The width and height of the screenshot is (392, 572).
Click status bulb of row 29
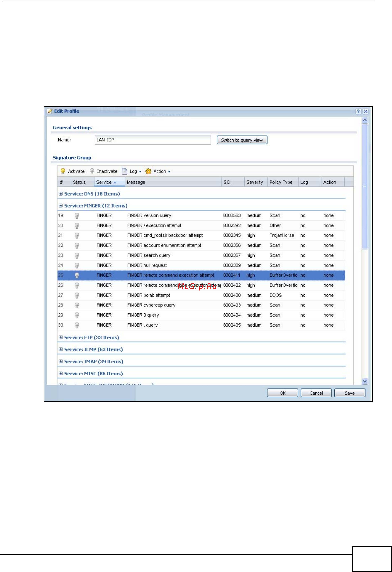click(x=77, y=315)
